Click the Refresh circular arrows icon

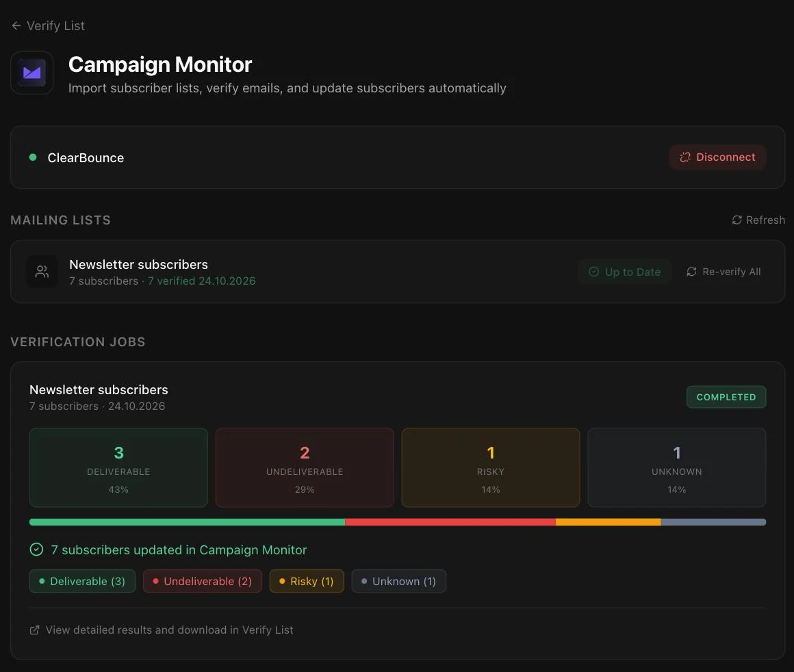tap(737, 220)
